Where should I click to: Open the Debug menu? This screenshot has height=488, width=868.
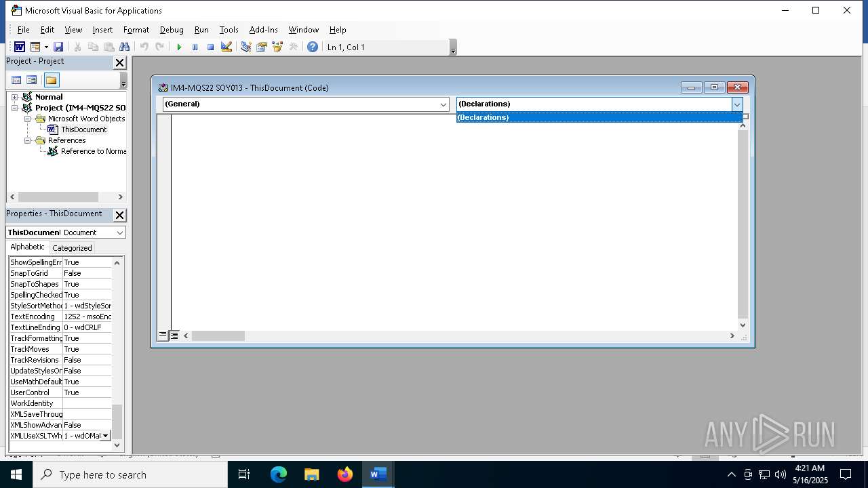pos(172,30)
